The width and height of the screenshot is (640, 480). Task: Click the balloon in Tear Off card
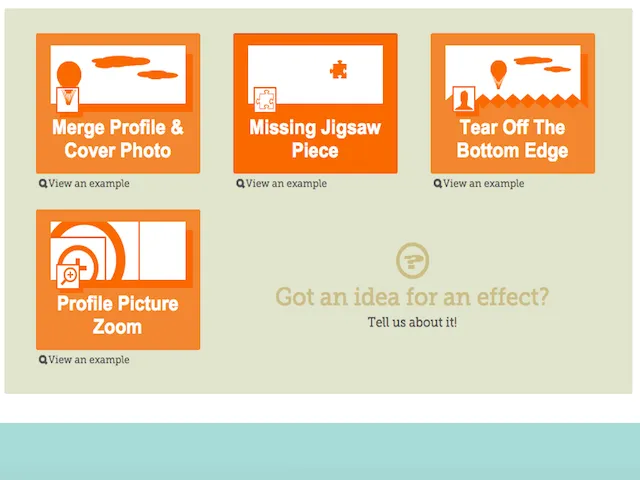(x=498, y=72)
